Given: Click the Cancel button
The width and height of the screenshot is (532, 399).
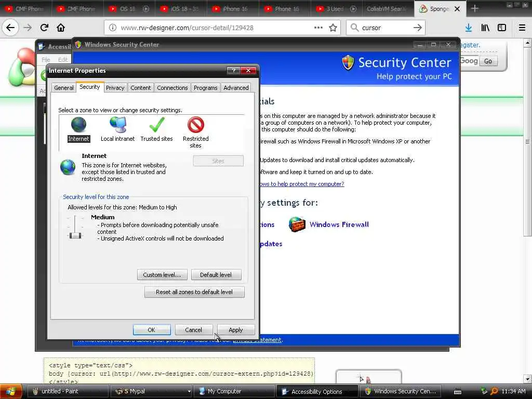Looking at the screenshot, I should [194, 330].
